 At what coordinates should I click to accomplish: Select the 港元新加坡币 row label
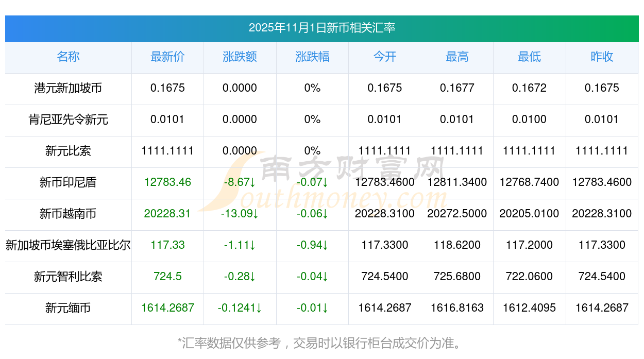point(68,88)
